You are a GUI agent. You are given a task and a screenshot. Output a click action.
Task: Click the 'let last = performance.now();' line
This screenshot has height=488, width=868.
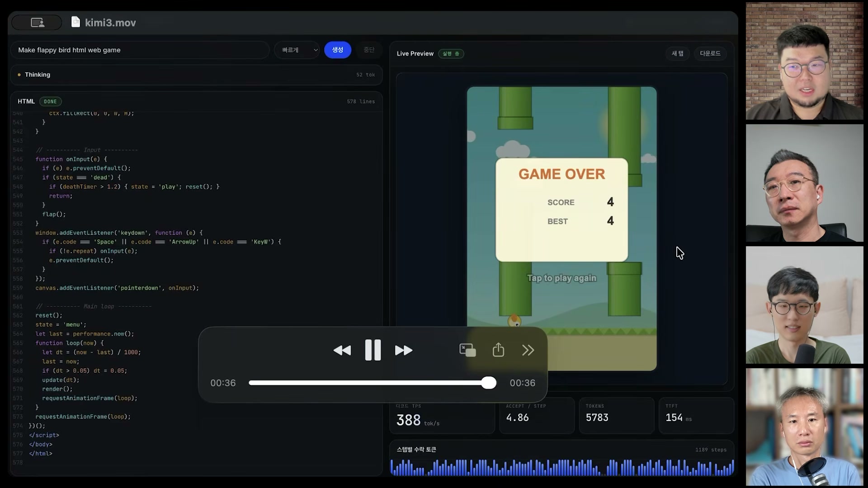(x=85, y=334)
